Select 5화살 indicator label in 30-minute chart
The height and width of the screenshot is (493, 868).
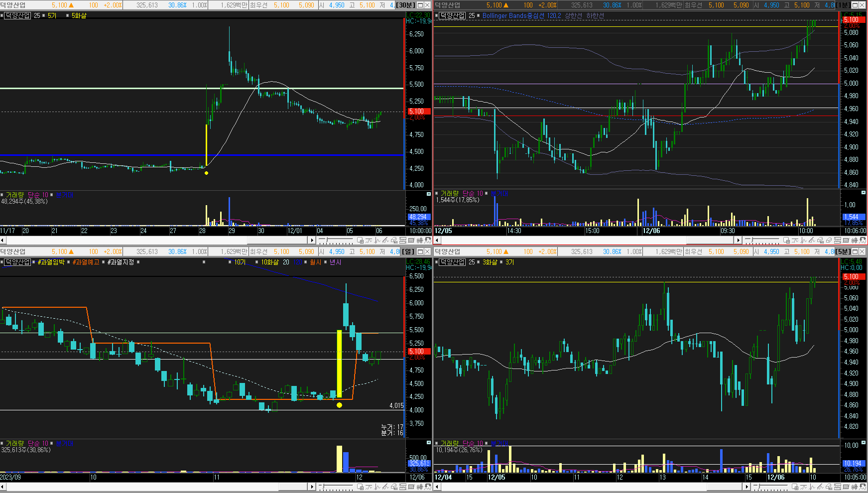click(79, 15)
